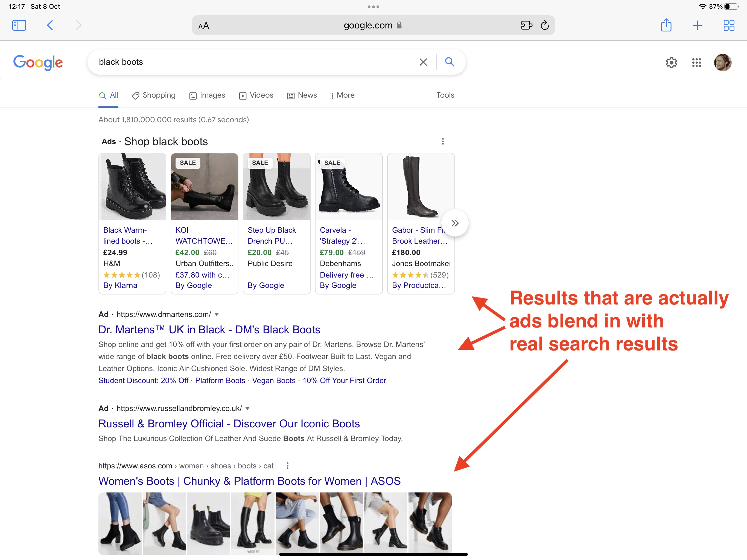The width and height of the screenshot is (747, 560).
Task: Show the tab overview grid
Action: point(729,25)
